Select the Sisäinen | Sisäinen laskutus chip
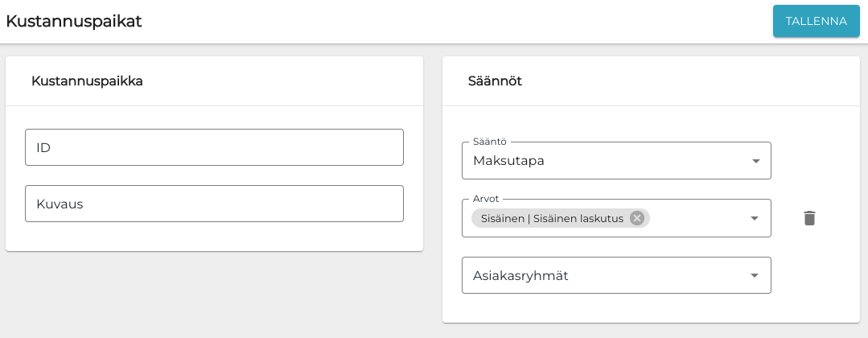The width and height of the screenshot is (868, 338). [x=552, y=218]
